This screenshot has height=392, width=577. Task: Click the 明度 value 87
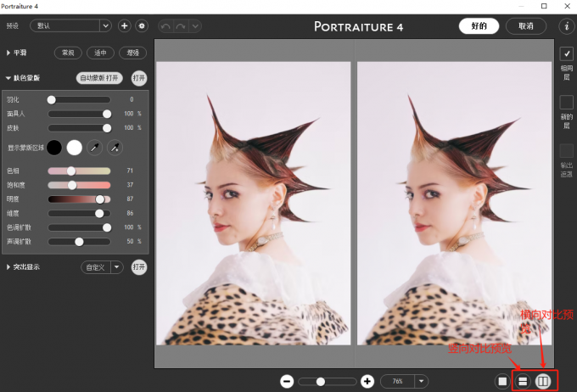tap(130, 199)
